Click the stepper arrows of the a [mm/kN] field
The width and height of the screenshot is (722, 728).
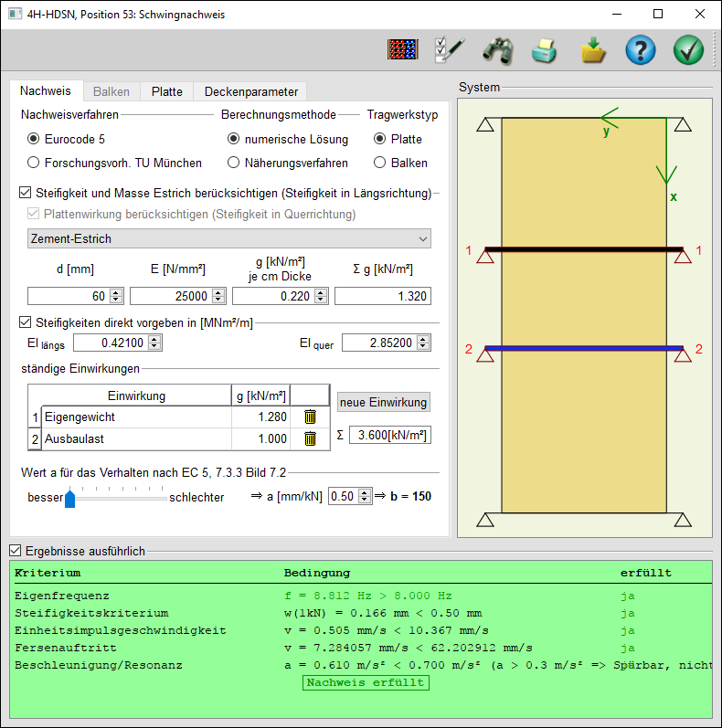pos(365,497)
